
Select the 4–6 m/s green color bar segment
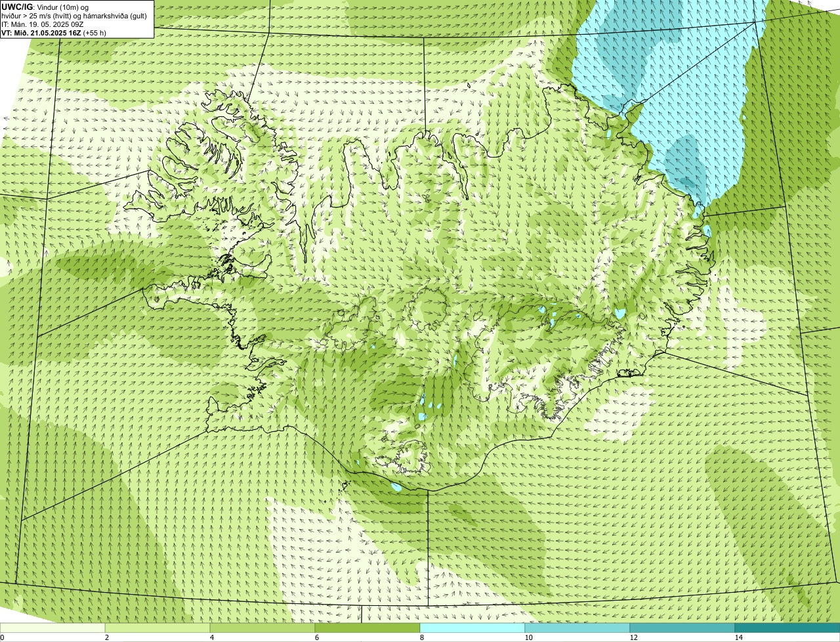tap(262, 628)
